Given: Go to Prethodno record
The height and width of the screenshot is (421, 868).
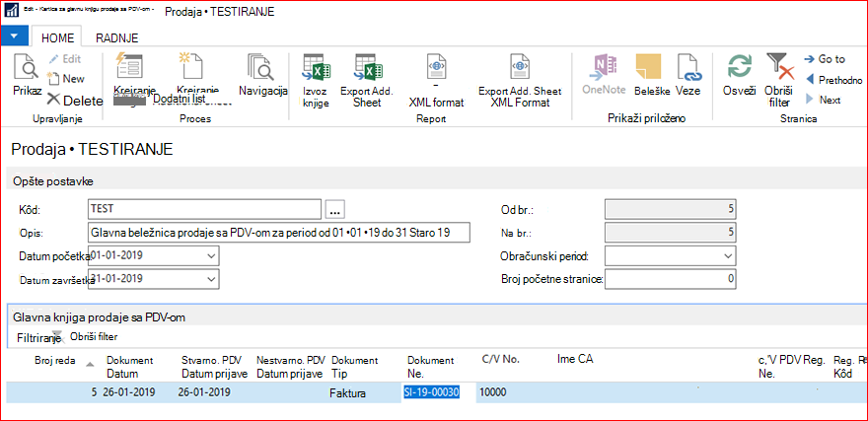Looking at the screenshot, I should click(x=833, y=80).
